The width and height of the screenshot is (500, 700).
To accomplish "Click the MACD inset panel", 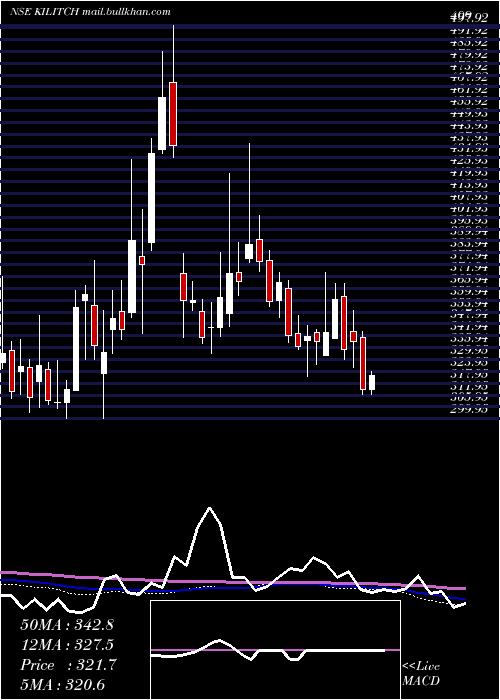I will click(x=275, y=650).
